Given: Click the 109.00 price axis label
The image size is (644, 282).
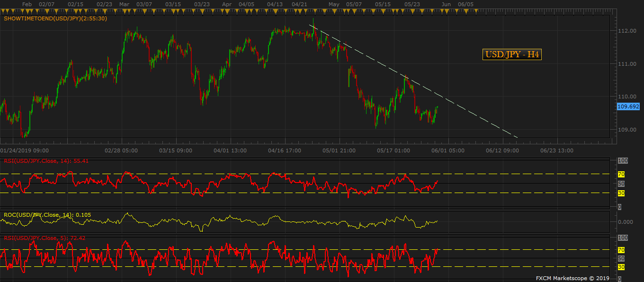Looking at the screenshot, I should point(626,130).
